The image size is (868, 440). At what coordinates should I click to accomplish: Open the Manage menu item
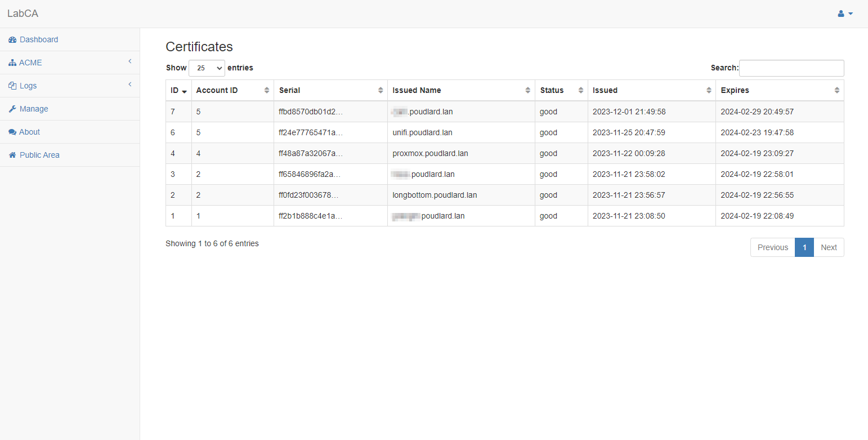coord(34,109)
